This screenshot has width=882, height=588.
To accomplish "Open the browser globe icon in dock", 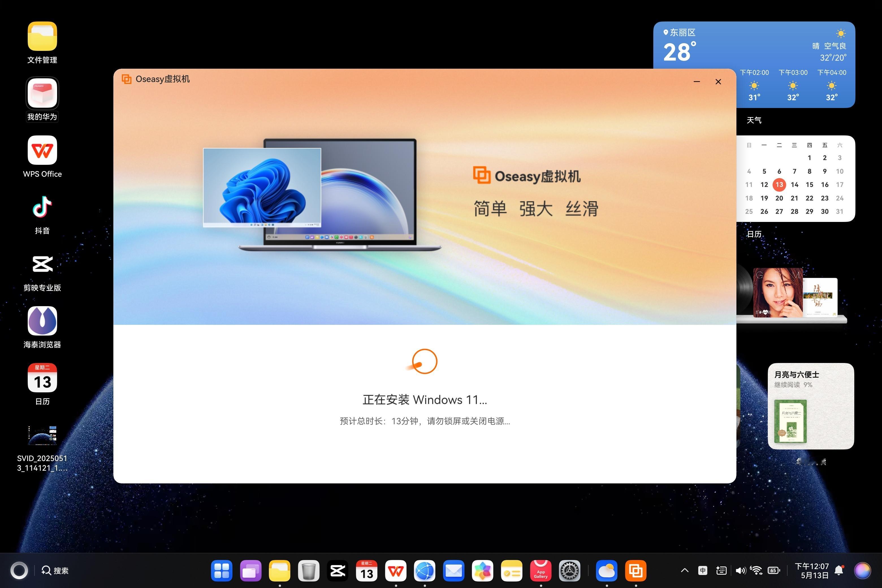I will click(425, 571).
